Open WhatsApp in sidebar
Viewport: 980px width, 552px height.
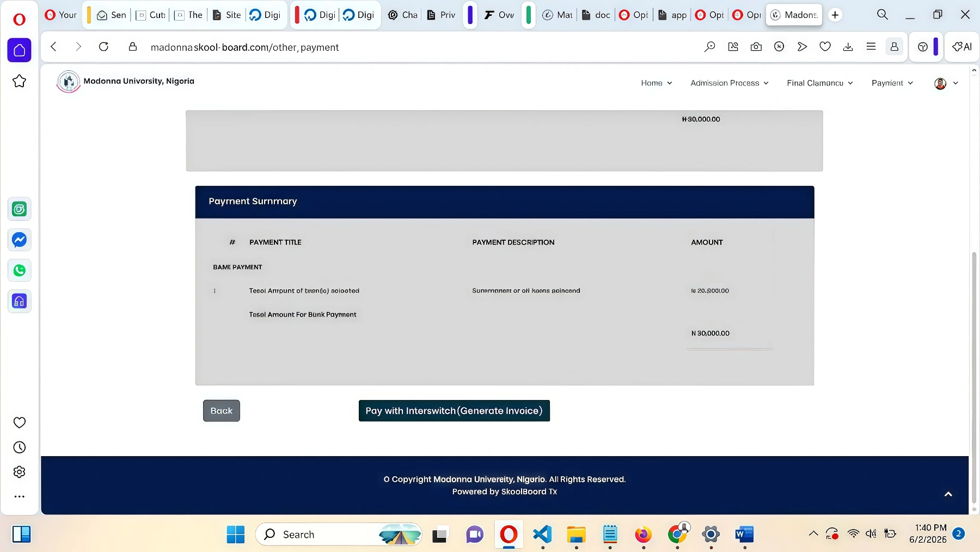(19, 270)
